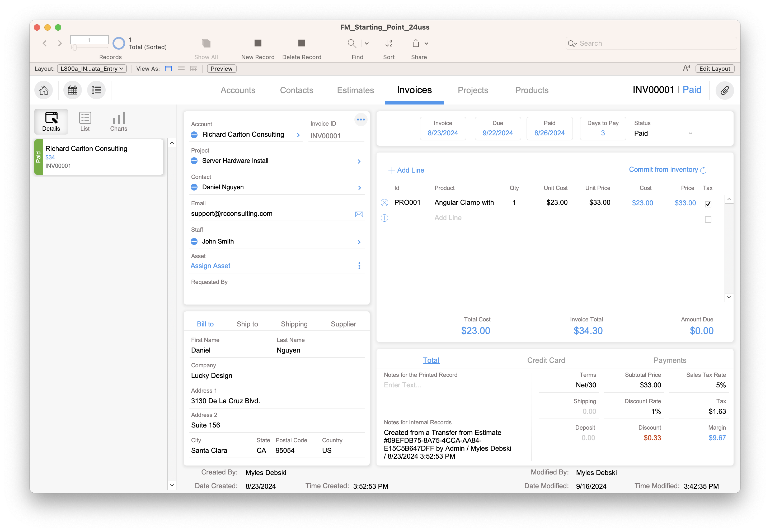
Task: Open the Supplier tab
Action: click(343, 324)
